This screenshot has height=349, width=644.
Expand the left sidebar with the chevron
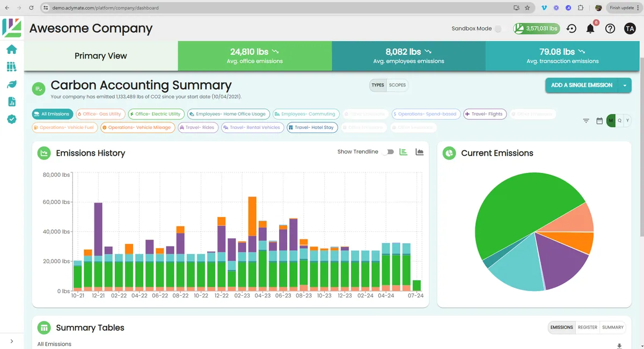[x=12, y=341]
